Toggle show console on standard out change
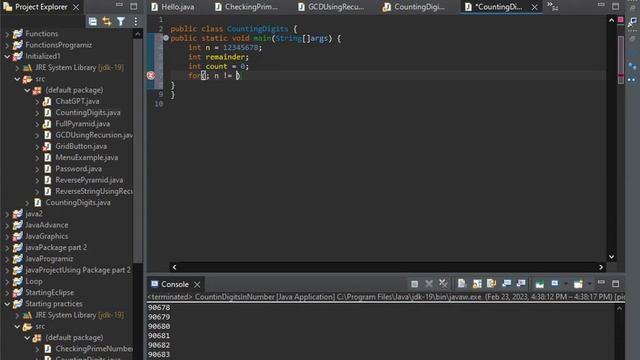Screen dimensions: 640x360 click(507, 283)
